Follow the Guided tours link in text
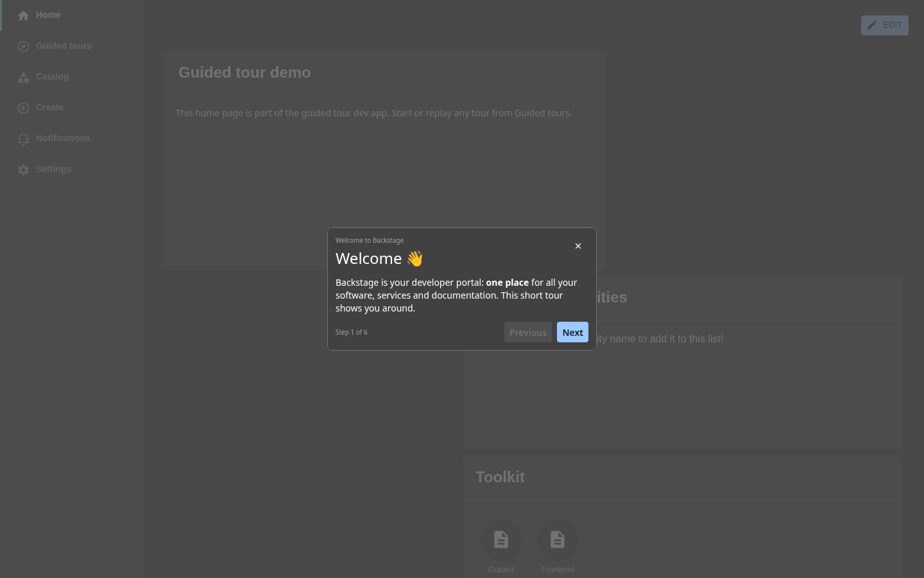The height and width of the screenshot is (578, 924). tap(542, 113)
